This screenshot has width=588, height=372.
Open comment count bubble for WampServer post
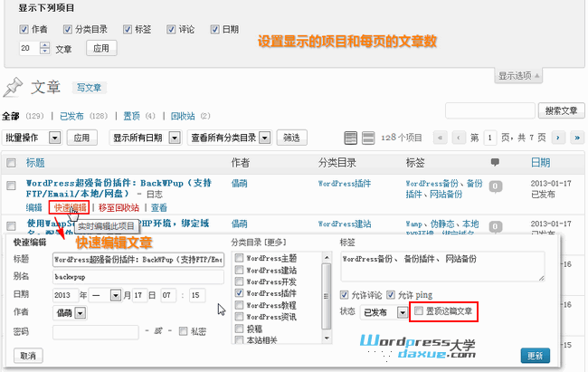496,226
